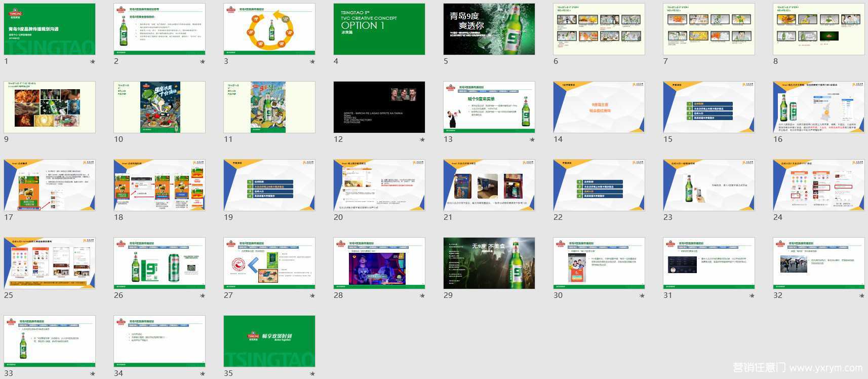Select poster slide 11
The image size is (868, 379).
coord(269,107)
